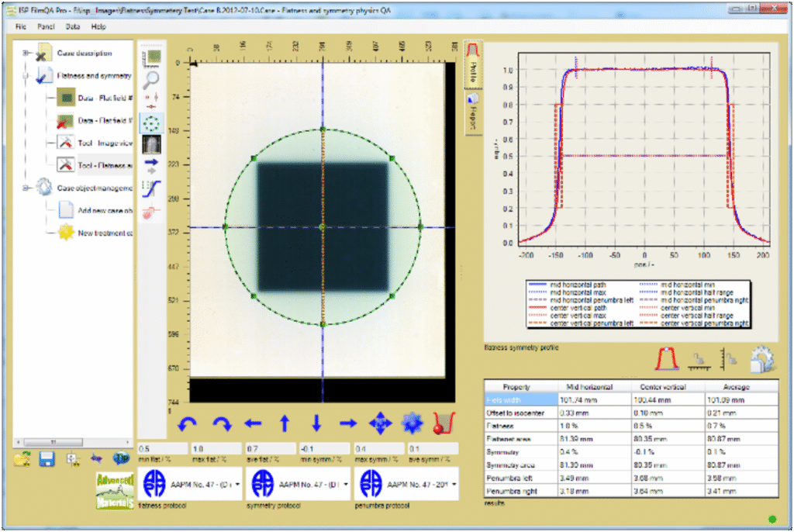Select the magnifier zoom tool
This screenshot has height=532, width=794.
(x=152, y=78)
